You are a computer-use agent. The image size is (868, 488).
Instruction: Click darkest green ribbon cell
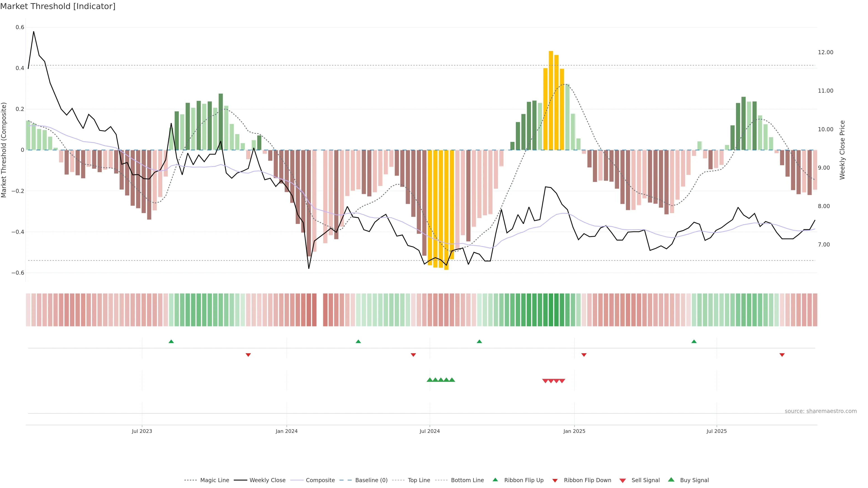click(x=551, y=310)
